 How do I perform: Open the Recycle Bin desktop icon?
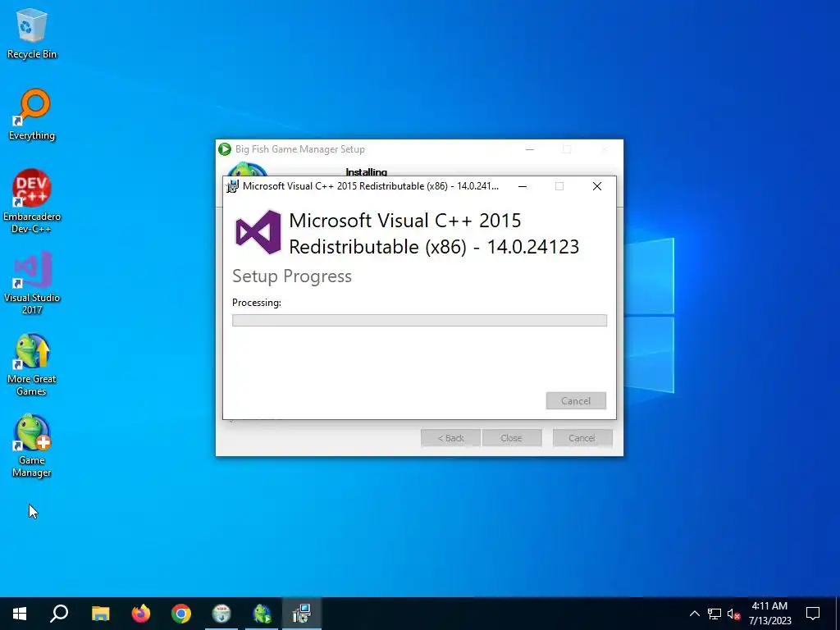(32, 34)
